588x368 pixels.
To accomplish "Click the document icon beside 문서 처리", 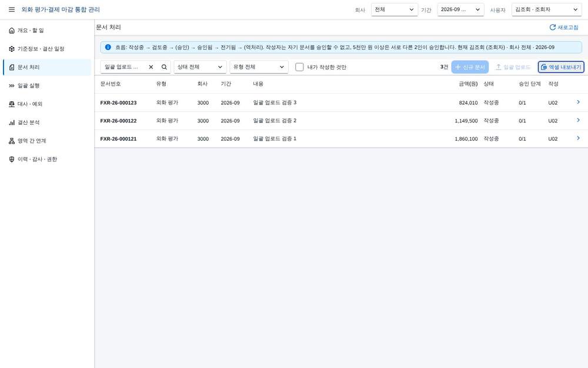I will pyautogui.click(x=12, y=67).
